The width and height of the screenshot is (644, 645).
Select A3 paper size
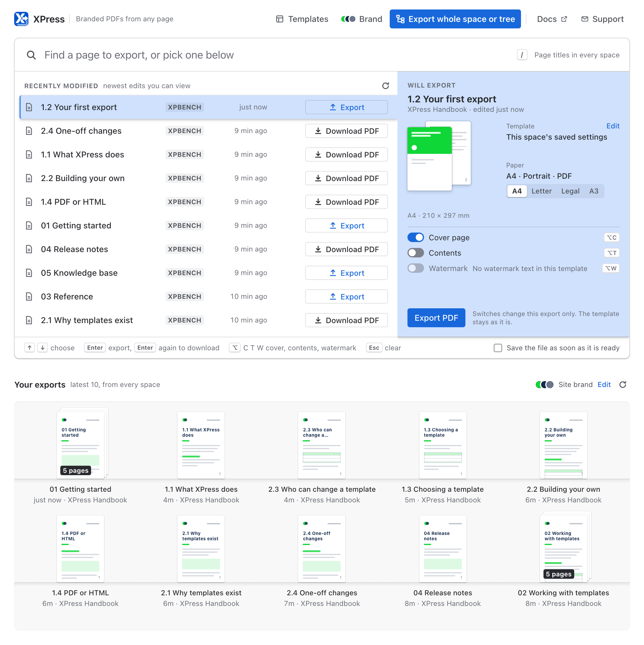tap(594, 191)
